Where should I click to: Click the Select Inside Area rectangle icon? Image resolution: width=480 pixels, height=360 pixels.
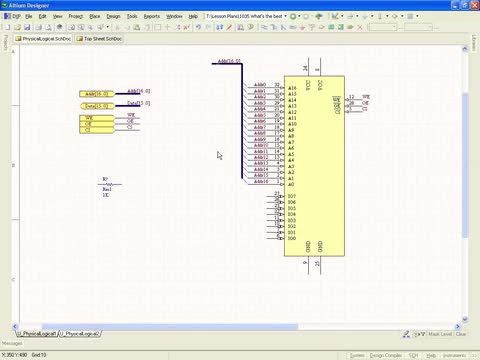coord(158,27)
